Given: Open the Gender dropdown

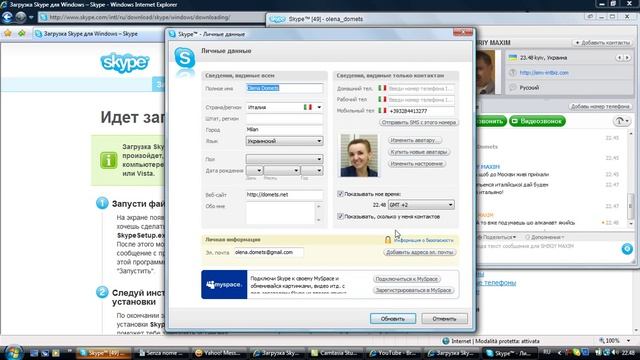Looking at the screenshot, I should pos(284,159).
